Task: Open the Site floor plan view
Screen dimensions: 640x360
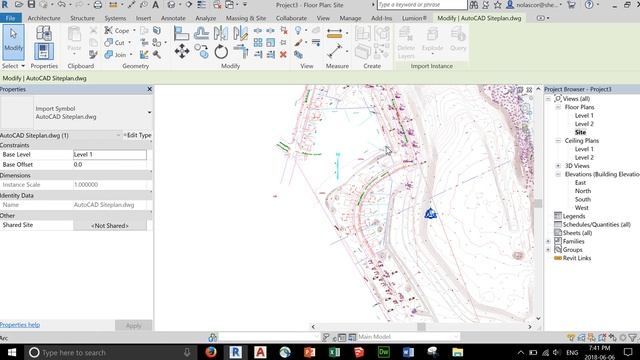Action: pos(580,132)
